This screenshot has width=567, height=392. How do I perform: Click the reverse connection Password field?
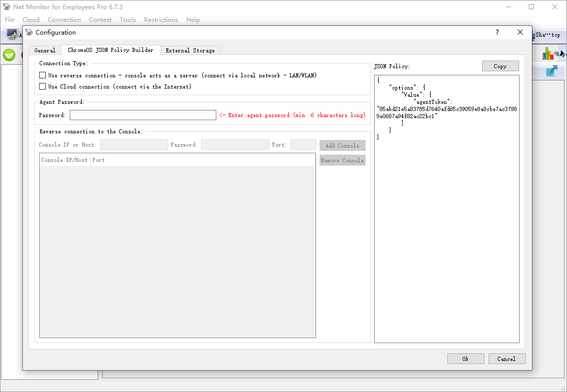tap(235, 145)
